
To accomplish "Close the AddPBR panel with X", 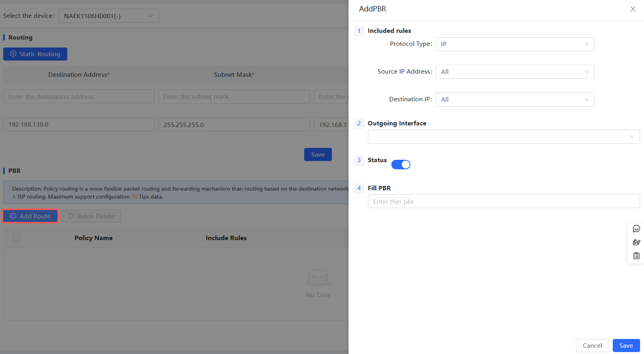I will (633, 9).
